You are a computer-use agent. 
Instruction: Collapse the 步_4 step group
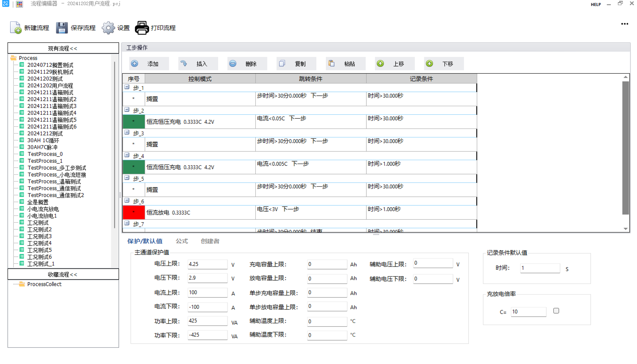click(x=127, y=155)
